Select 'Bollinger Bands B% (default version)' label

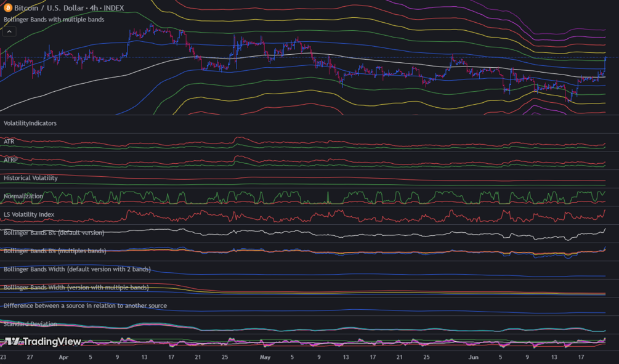click(54, 233)
